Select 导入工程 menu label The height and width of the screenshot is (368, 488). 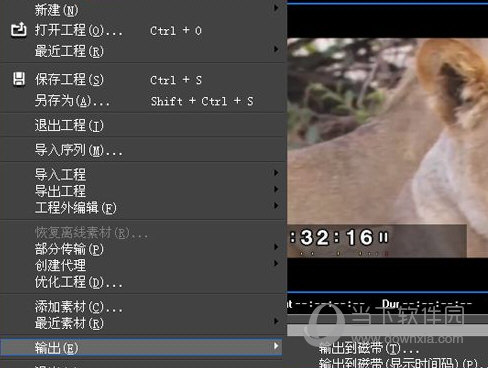60,174
